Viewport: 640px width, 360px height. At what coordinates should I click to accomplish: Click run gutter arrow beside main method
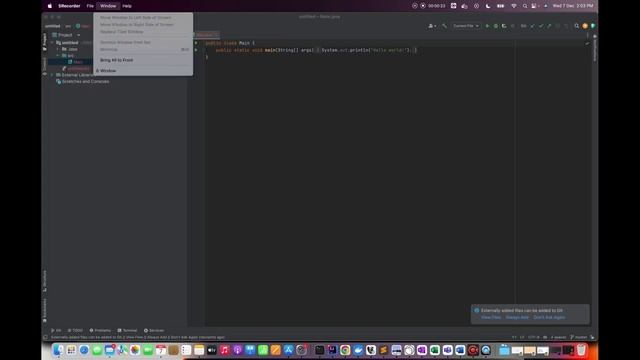196,50
